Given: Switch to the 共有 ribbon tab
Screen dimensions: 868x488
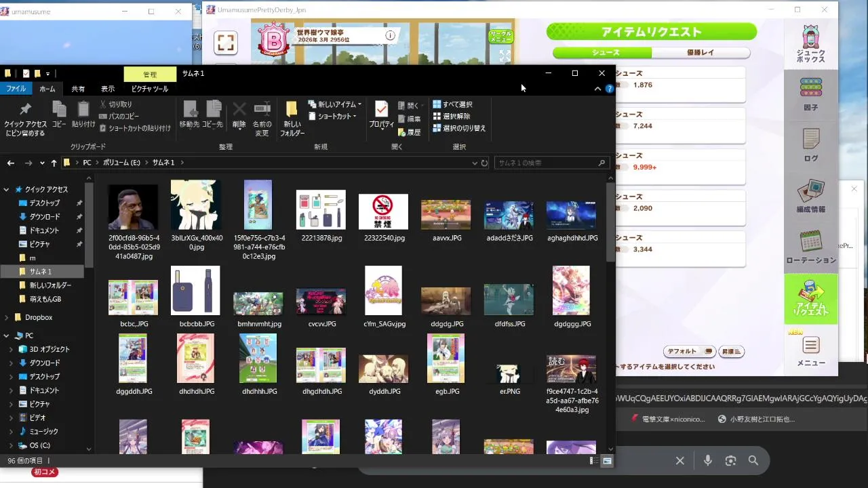Looking at the screenshot, I should (x=78, y=89).
